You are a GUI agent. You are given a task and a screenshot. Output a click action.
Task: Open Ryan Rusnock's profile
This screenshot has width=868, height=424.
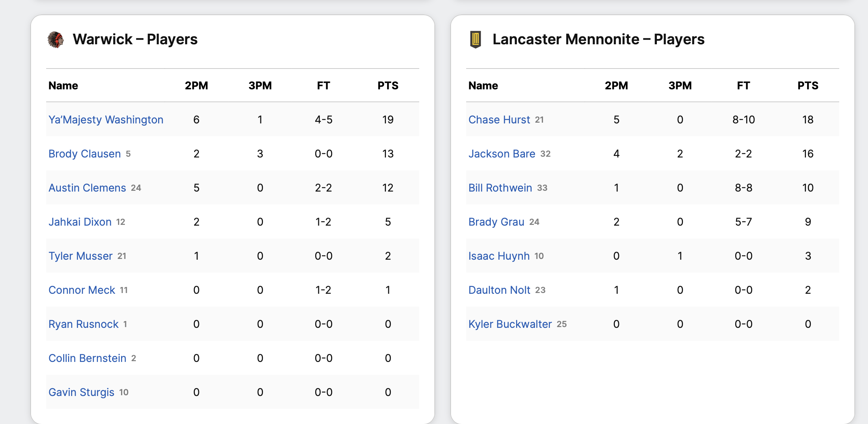[84, 324]
